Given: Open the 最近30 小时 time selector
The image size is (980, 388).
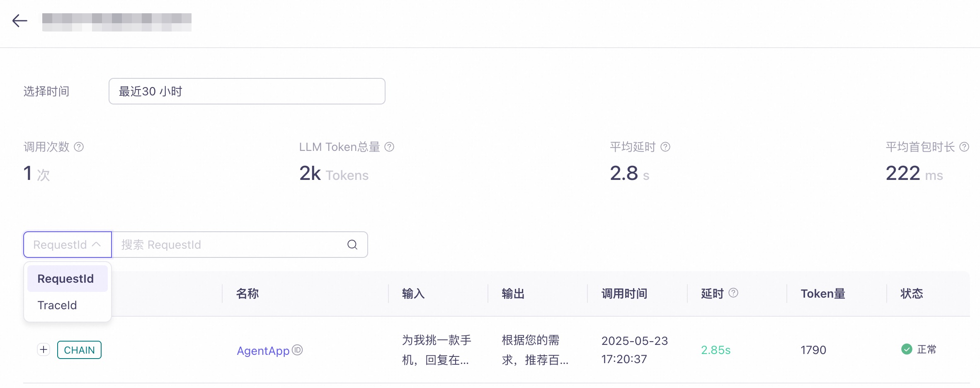Looking at the screenshot, I should pos(247,91).
